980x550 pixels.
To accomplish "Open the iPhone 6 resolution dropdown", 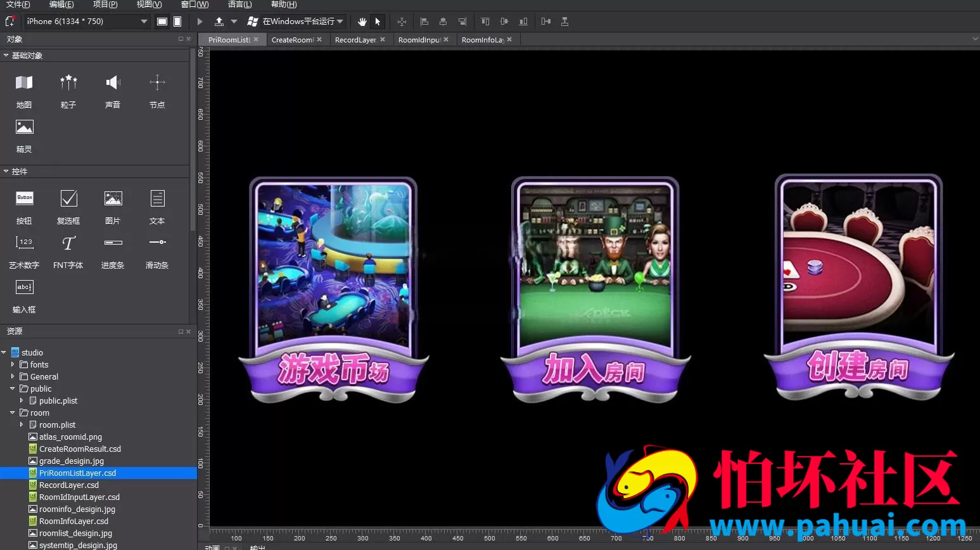I will 87,22.
